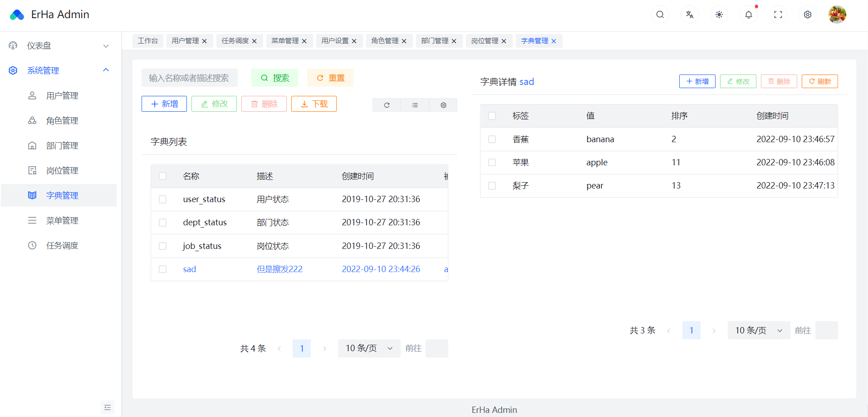This screenshot has width=868, height=417.
Task: Refresh the dictionary list table icon
Action: click(x=387, y=105)
